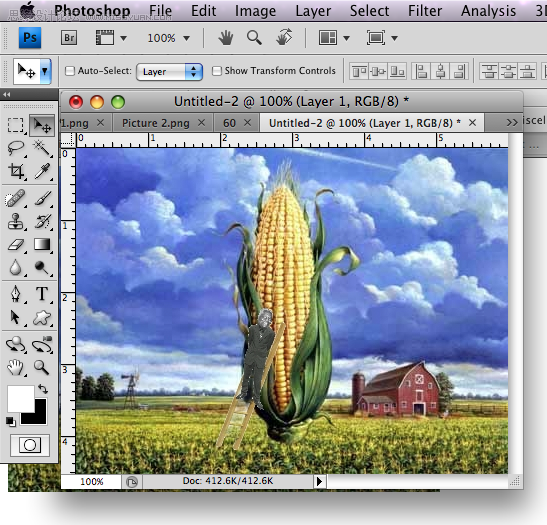
Task: Select the Rectangular Marquee tool
Action: 16,125
